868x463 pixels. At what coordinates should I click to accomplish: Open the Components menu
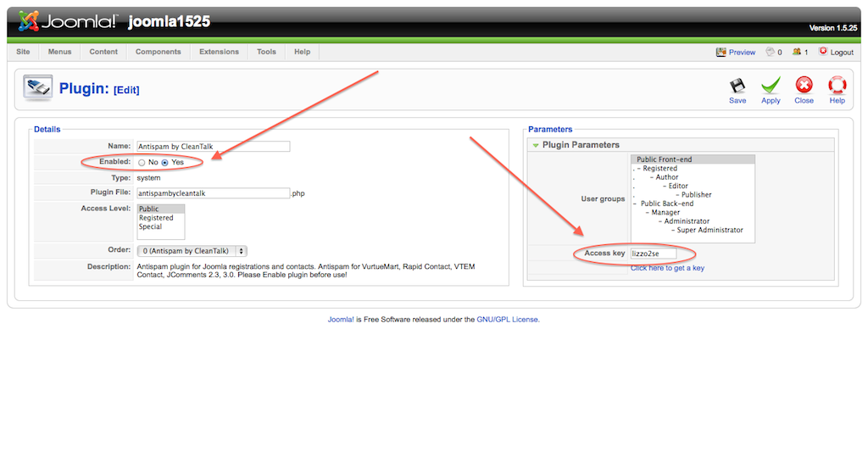pyautogui.click(x=159, y=52)
